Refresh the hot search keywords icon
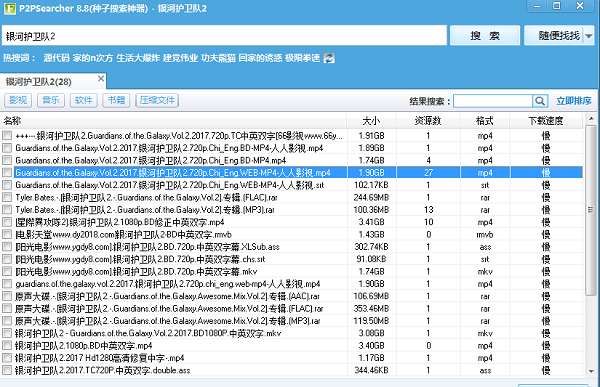This screenshot has height=387, width=600. (329, 58)
